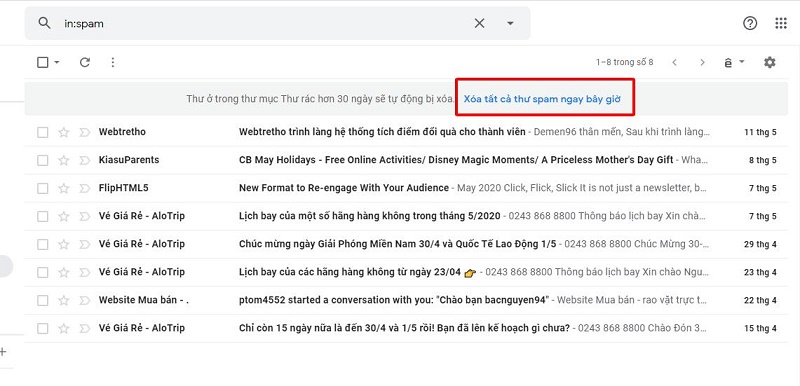Check the 'từ ngày 23/04' email box

[43, 273]
